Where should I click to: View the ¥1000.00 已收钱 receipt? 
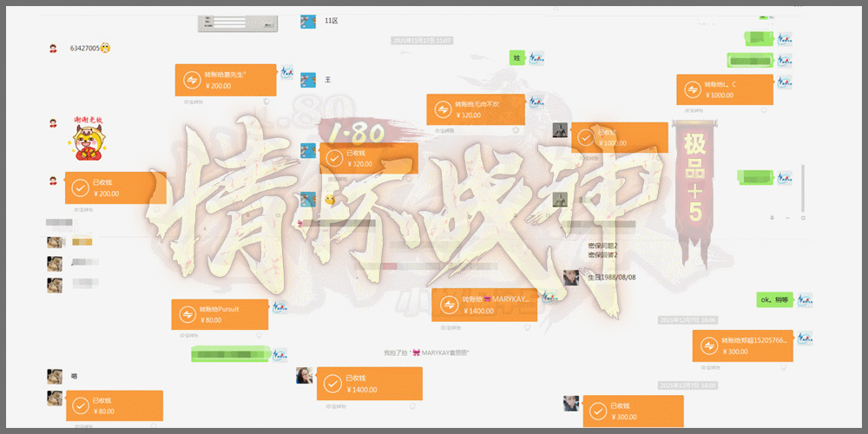pyautogui.click(x=620, y=138)
